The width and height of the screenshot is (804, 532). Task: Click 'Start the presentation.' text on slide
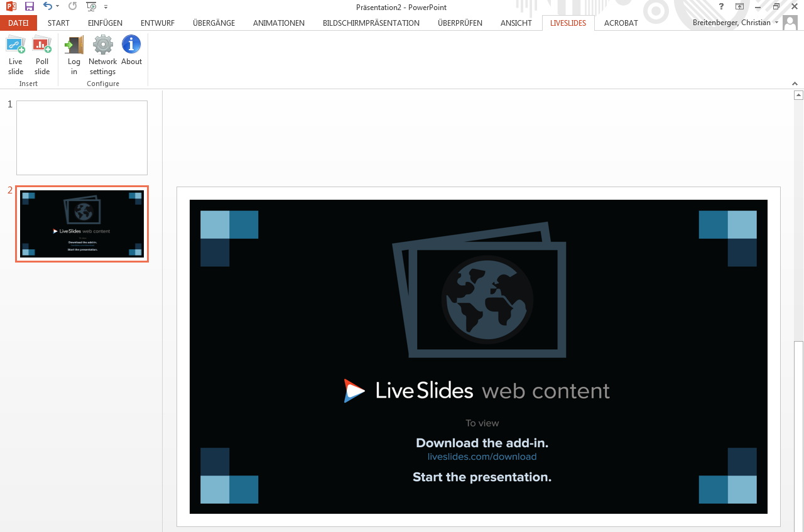[482, 477]
